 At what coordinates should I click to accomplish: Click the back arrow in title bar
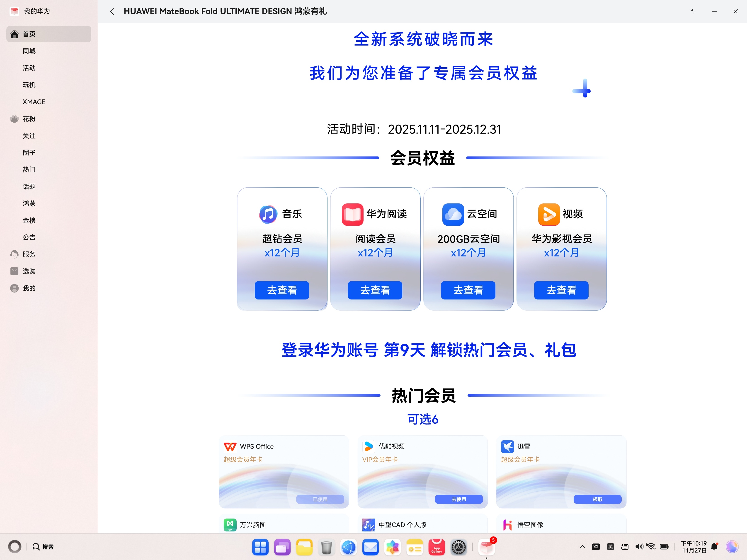112,12
